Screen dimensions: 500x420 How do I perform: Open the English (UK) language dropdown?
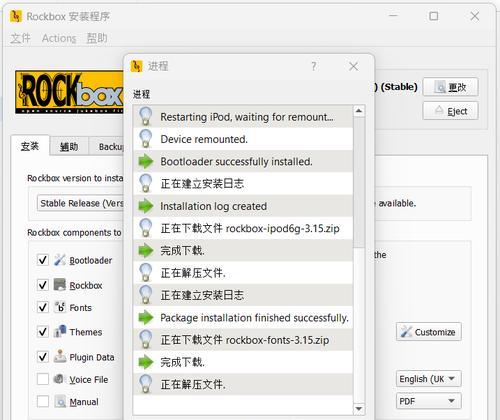pyautogui.click(x=429, y=379)
